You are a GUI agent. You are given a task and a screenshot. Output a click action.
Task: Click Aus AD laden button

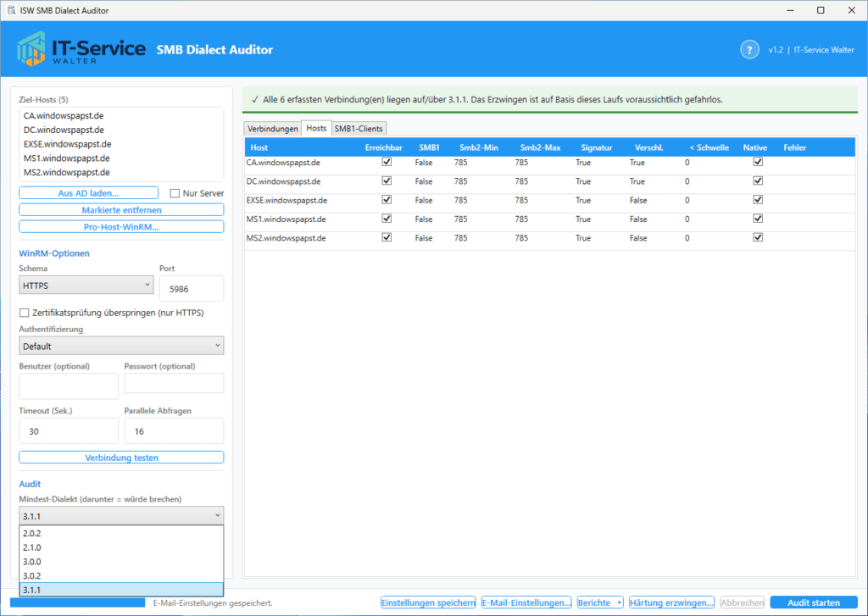coord(88,193)
